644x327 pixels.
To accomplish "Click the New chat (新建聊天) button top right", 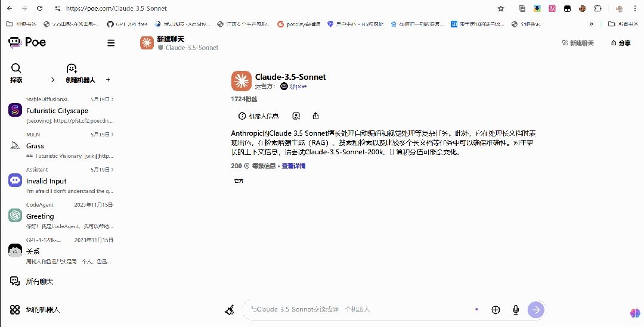I will tap(578, 43).
